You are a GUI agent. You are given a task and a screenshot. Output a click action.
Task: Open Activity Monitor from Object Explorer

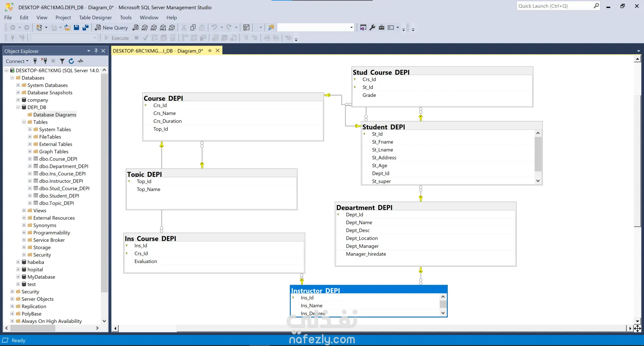[x=80, y=61]
